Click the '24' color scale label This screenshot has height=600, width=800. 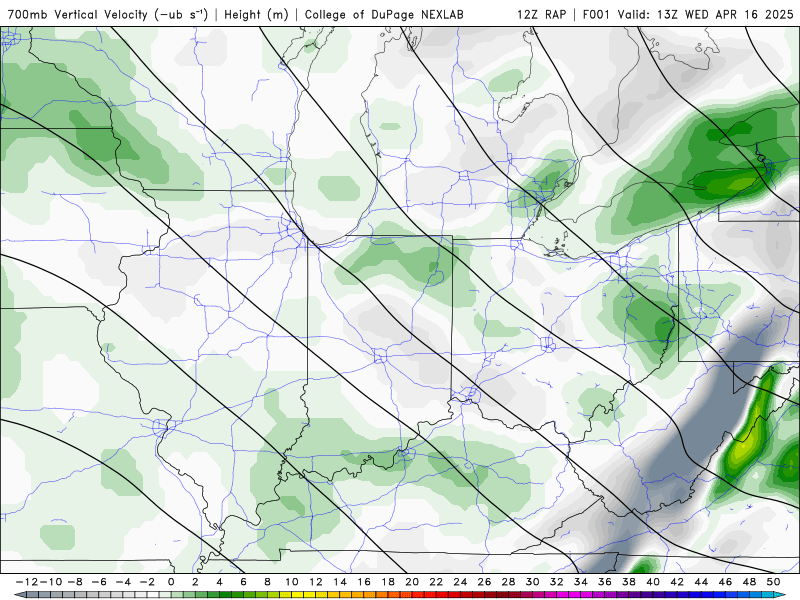460,582
